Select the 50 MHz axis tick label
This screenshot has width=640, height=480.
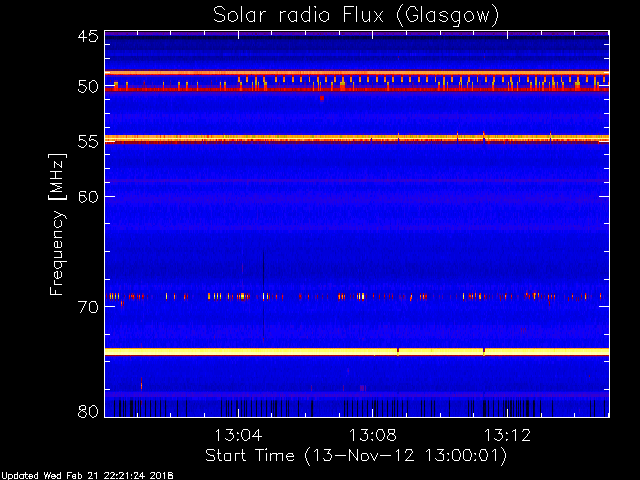pos(88,87)
